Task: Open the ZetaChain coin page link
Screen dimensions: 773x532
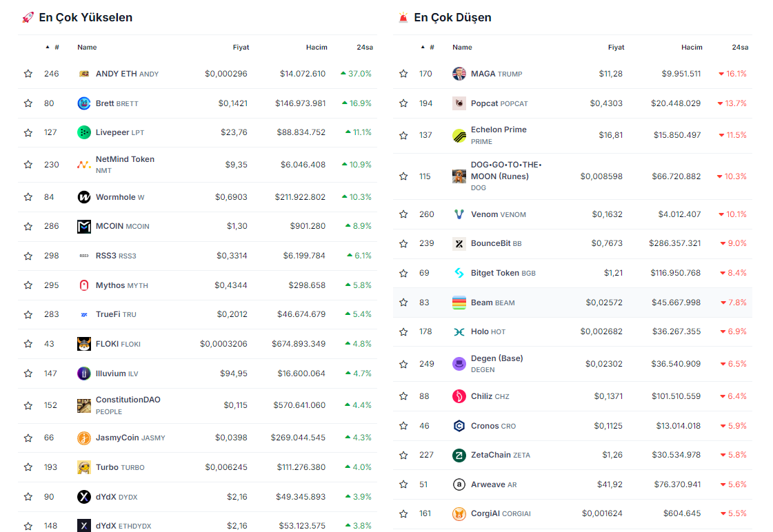Action: coord(491,455)
